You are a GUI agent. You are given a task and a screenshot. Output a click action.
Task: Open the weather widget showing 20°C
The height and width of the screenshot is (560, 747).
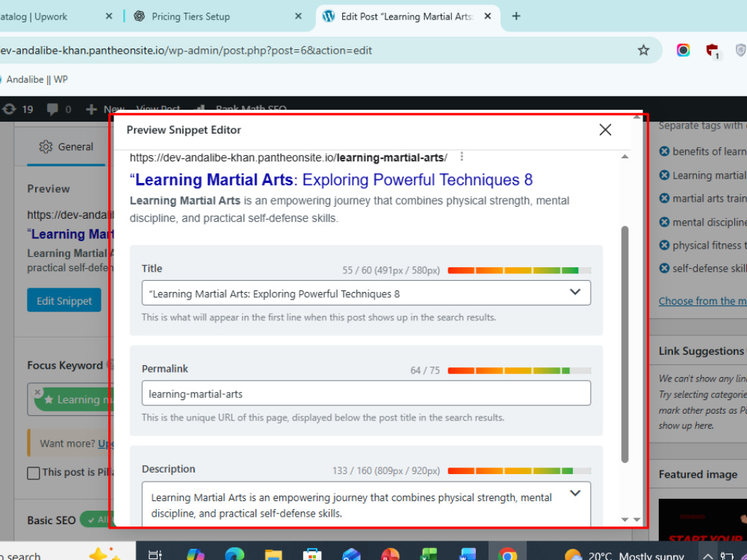coord(624,556)
